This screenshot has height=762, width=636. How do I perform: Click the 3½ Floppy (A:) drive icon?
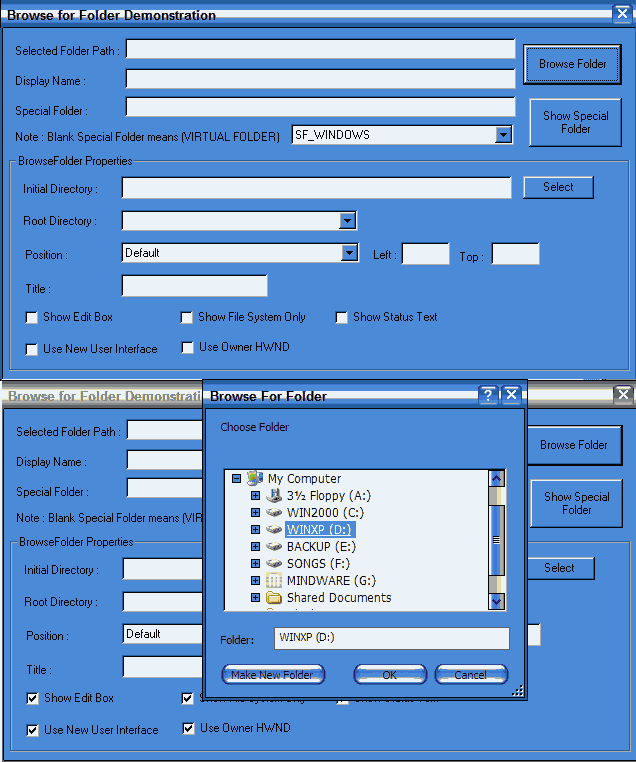(274, 496)
